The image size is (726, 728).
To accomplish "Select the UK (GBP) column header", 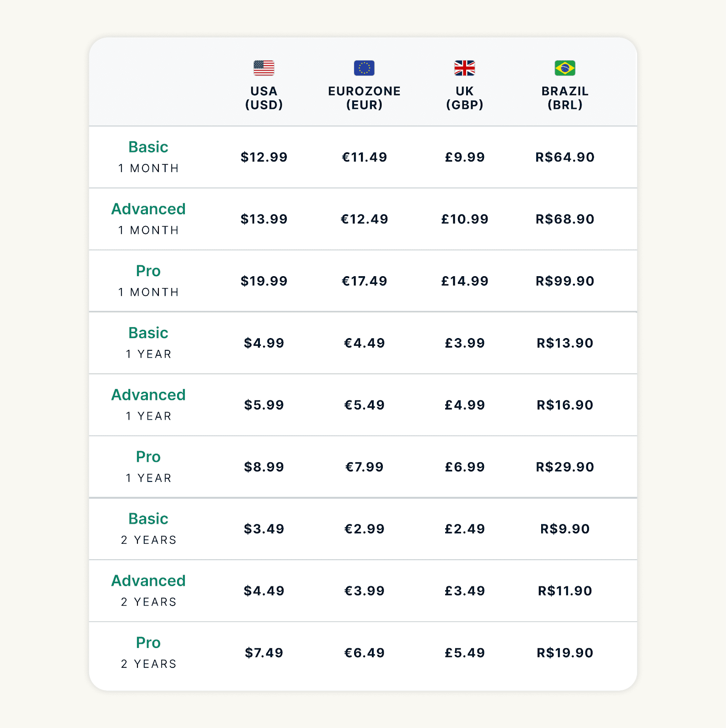I will 464,98.
